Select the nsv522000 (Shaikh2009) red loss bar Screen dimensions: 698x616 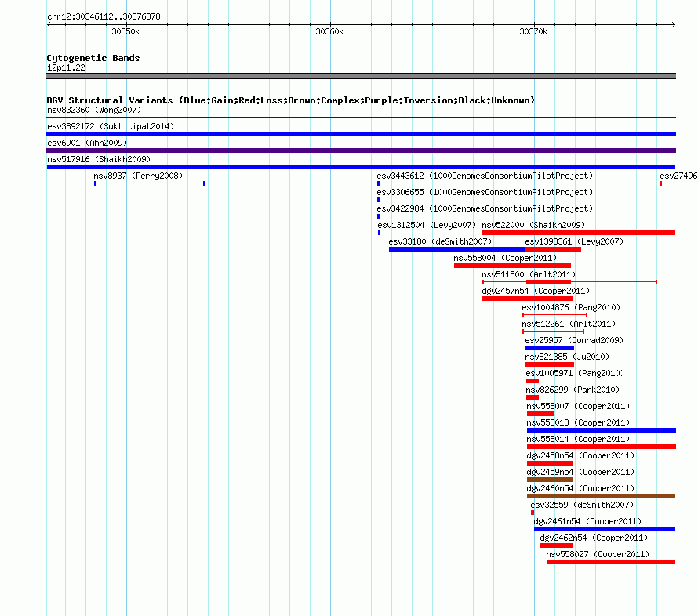pos(579,233)
